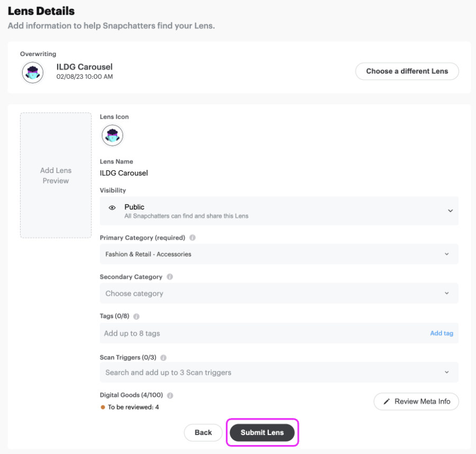Go back with the Back button
This screenshot has width=476, height=454.
tap(203, 432)
